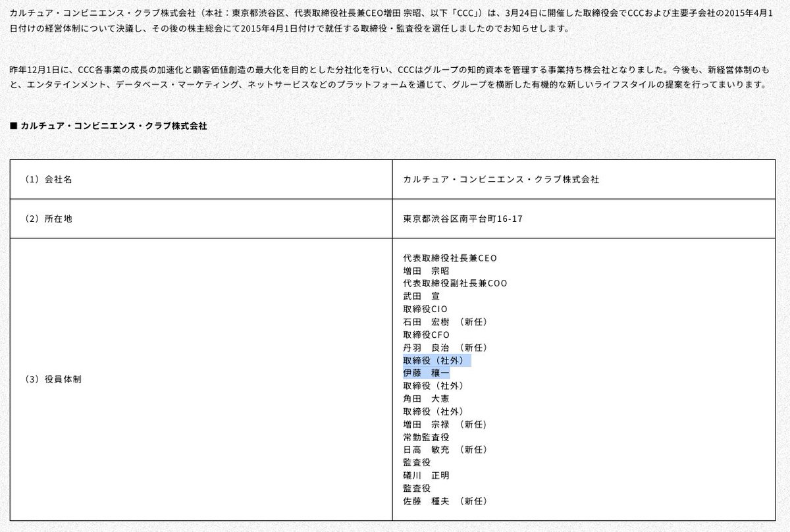Click the title 取締役CFO
The width and height of the screenshot is (790, 532).
pyautogui.click(x=426, y=334)
